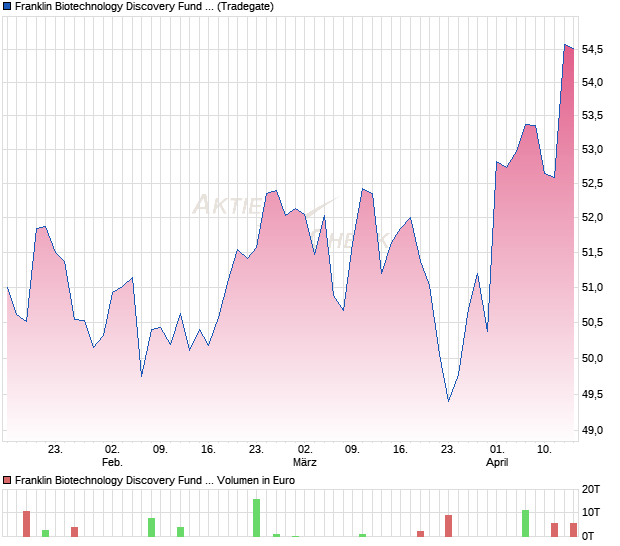Click the 20T volume axis label

click(591, 489)
